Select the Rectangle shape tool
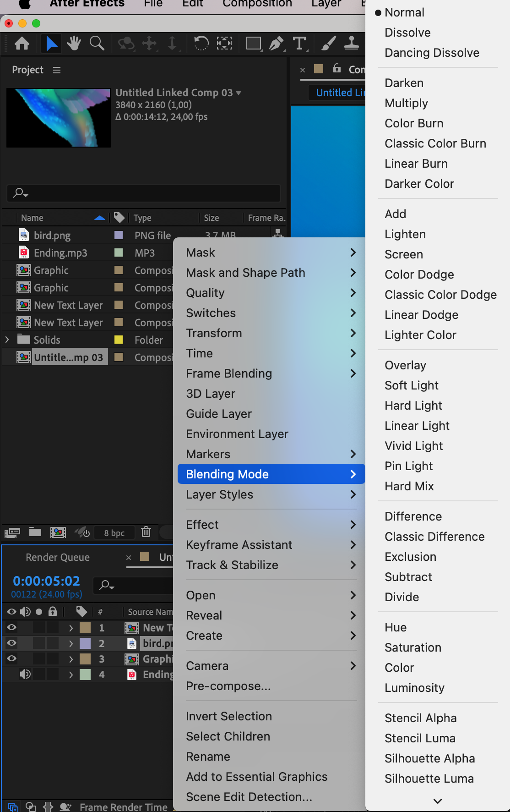This screenshot has height=812, width=510. tap(253, 44)
